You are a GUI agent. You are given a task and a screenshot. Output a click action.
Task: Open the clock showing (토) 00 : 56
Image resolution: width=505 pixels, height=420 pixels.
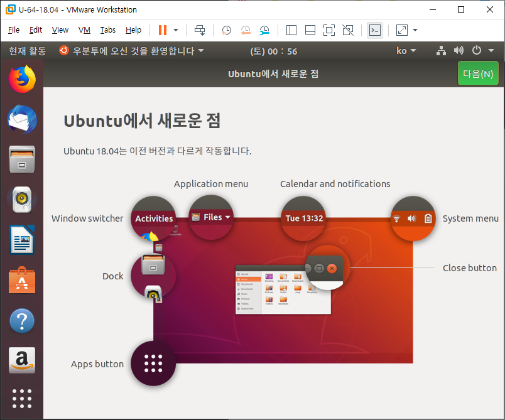click(x=274, y=51)
